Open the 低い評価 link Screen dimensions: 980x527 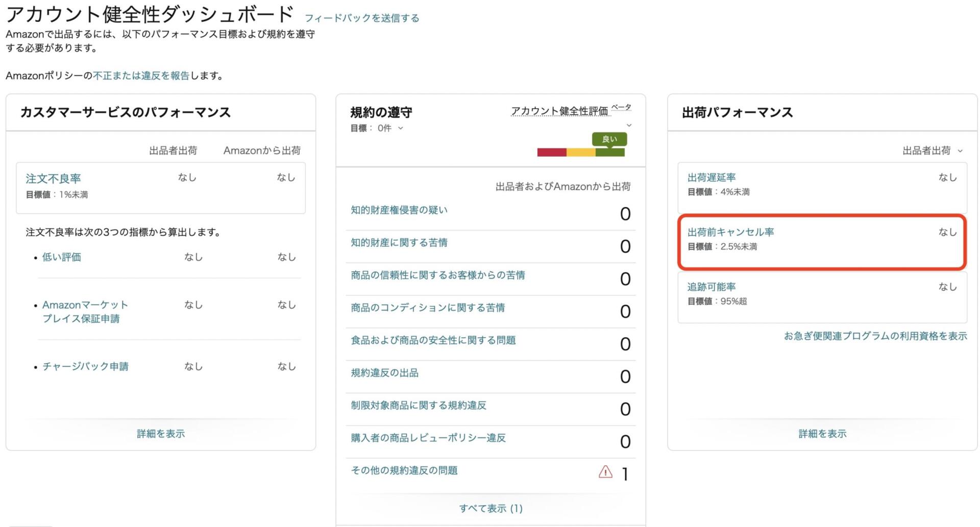point(62,257)
